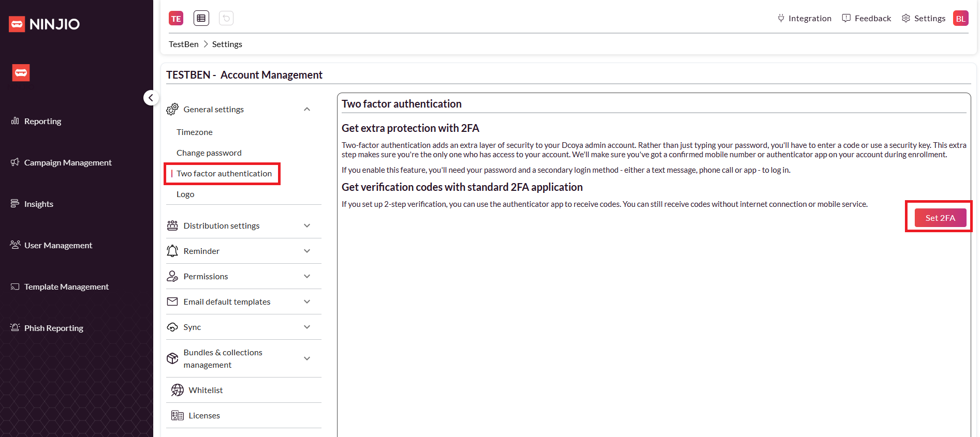Click the table list view icon

pyautogui.click(x=201, y=18)
